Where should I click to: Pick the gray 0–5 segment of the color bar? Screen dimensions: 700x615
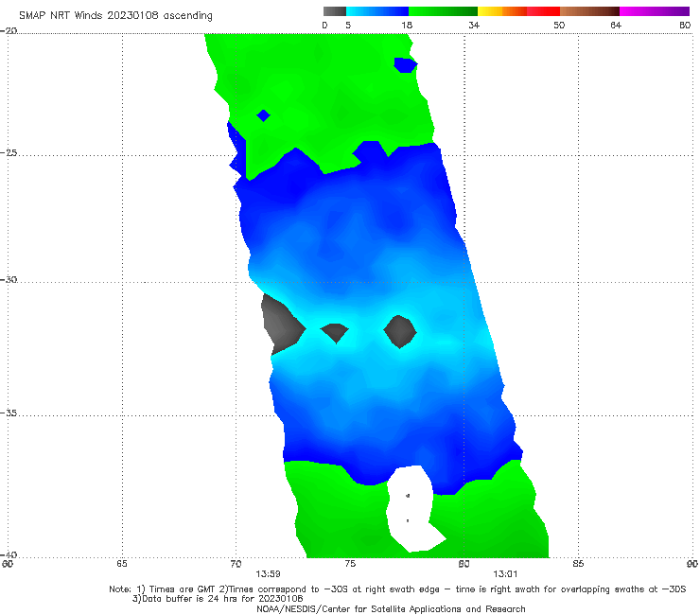[x=335, y=11]
